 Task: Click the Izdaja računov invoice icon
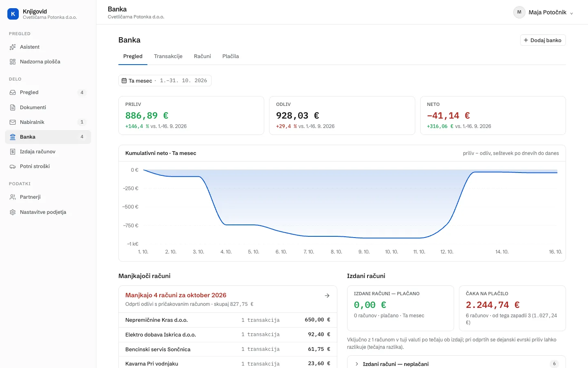[13, 152]
